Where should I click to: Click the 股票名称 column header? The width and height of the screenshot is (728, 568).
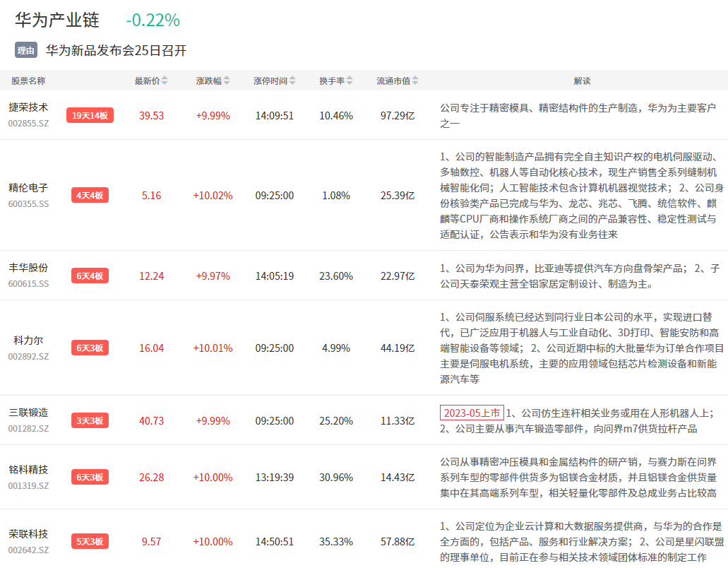coord(28,81)
